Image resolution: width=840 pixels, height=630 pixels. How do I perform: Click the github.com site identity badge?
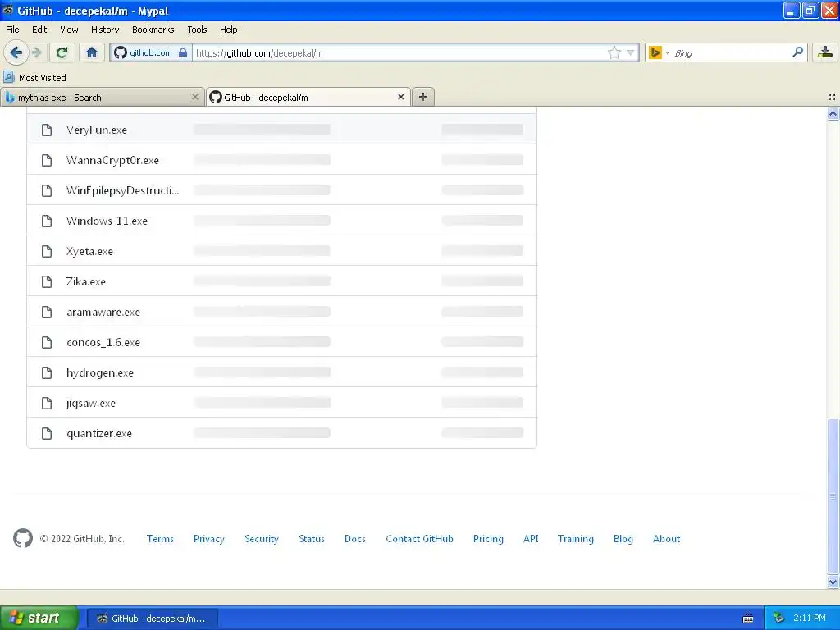(x=151, y=52)
